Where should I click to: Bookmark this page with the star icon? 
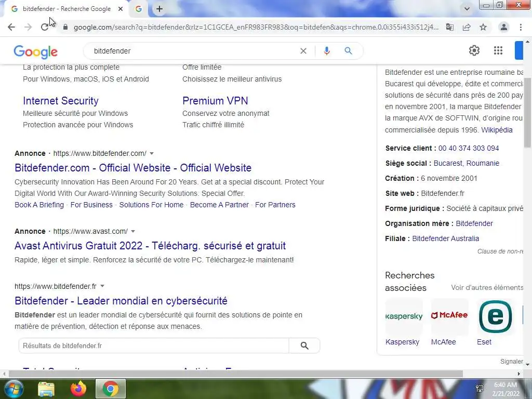click(x=483, y=27)
